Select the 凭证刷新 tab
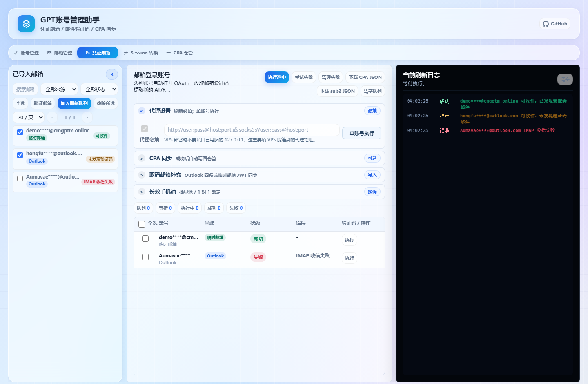The height and width of the screenshot is (384, 588). 98,53
